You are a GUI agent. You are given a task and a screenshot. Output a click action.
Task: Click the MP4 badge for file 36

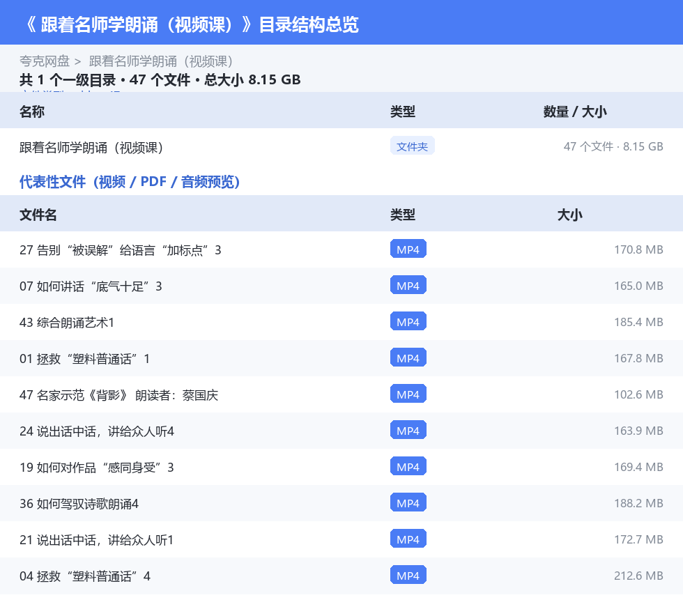[408, 502]
